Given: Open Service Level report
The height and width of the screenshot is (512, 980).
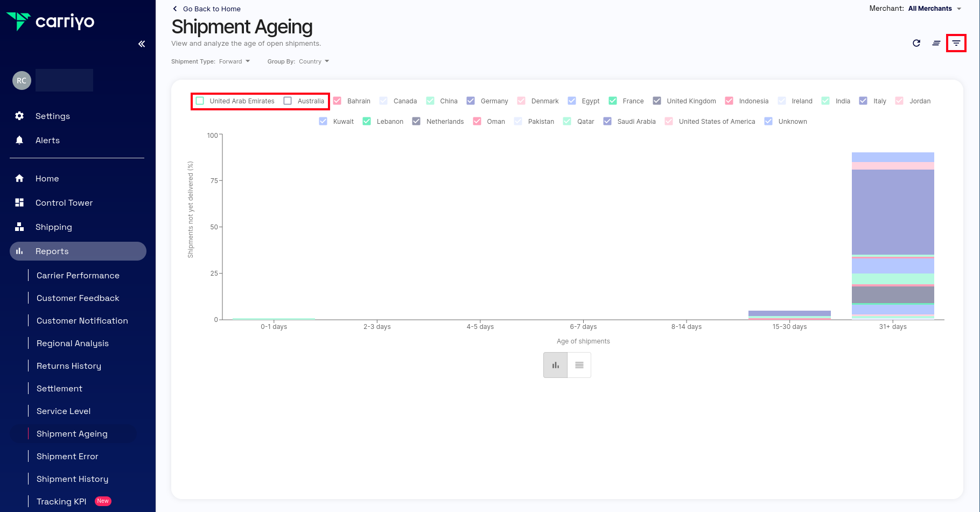Looking at the screenshot, I should coord(64,411).
